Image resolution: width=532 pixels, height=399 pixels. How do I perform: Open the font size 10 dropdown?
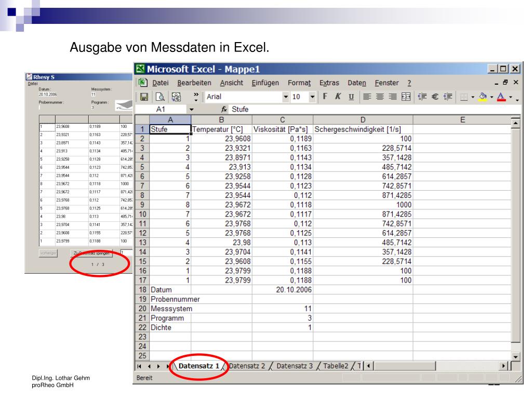pos(312,97)
